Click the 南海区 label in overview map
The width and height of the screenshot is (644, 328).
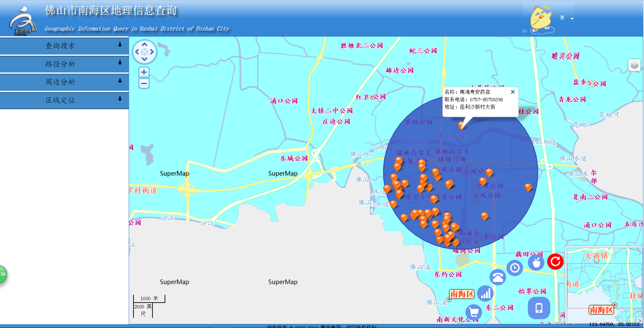(601, 310)
